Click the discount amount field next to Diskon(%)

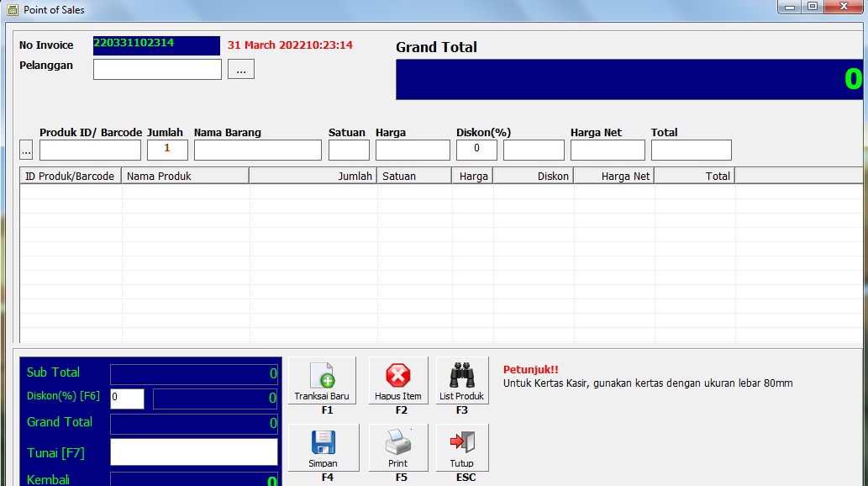pyautogui.click(x=534, y=151)
